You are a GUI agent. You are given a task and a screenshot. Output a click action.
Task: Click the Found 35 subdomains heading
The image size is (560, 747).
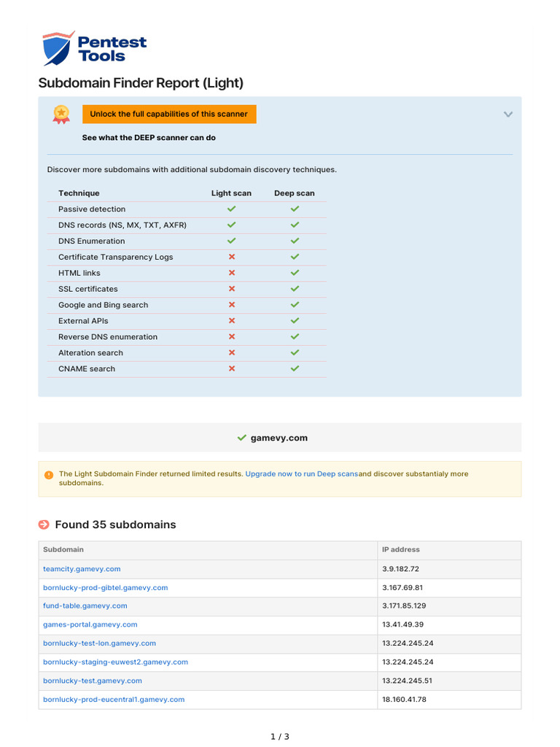point(116,525)
